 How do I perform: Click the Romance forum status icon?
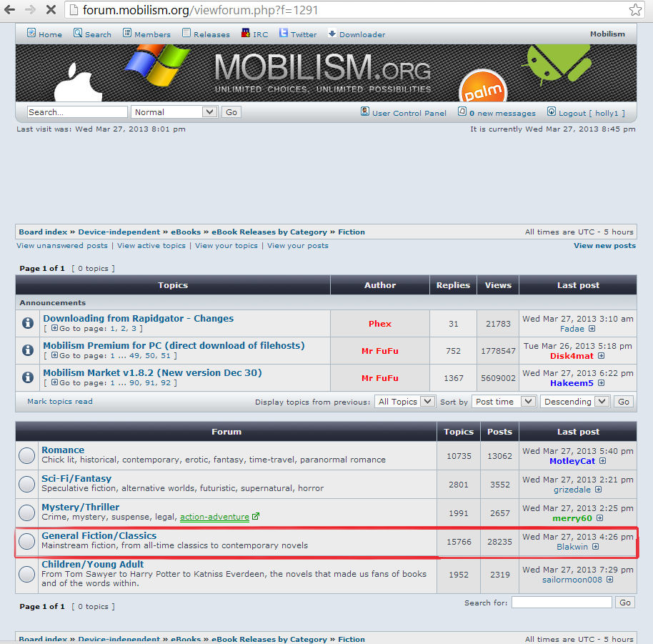click(26, 456)
